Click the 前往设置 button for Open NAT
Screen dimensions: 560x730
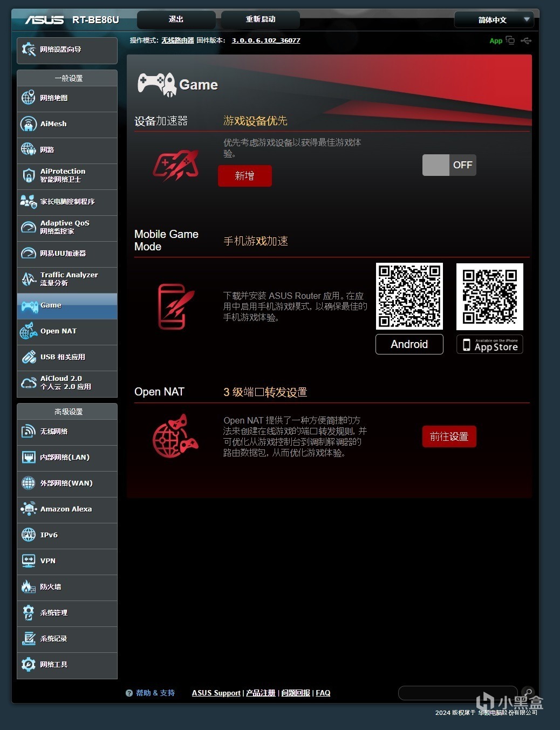[x=449, y=436]
